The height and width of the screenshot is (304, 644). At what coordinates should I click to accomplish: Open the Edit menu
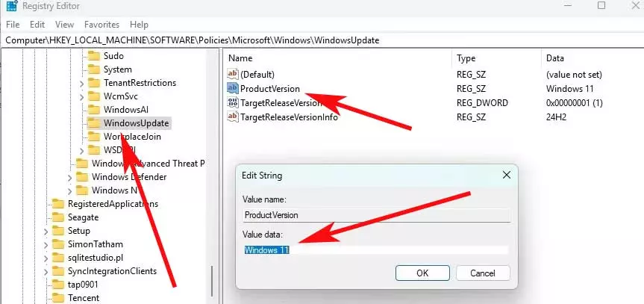[37, 25]
